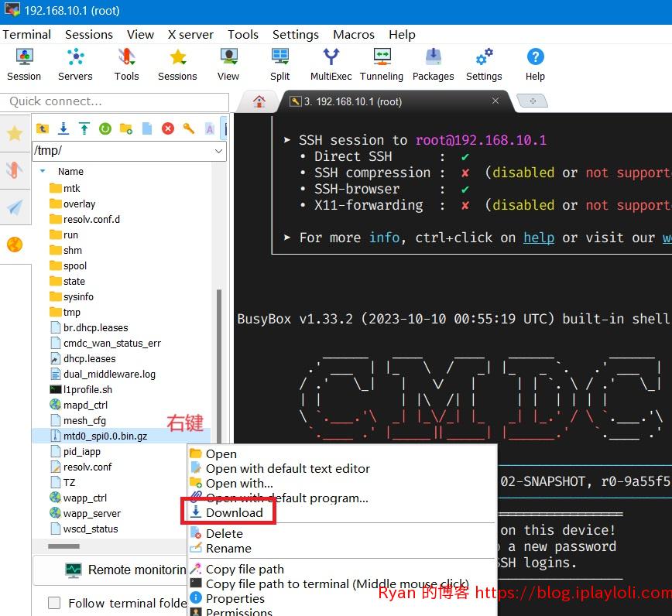Click the file list vertical scrollbar
The height and width of the screenshot is (616, 672).
pos(219,365)
